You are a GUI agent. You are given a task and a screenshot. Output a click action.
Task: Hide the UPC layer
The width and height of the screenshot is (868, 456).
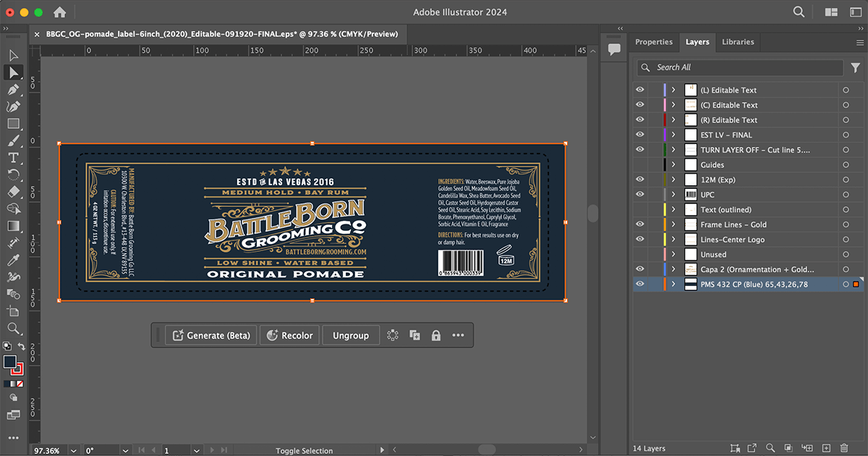[639, 194]
